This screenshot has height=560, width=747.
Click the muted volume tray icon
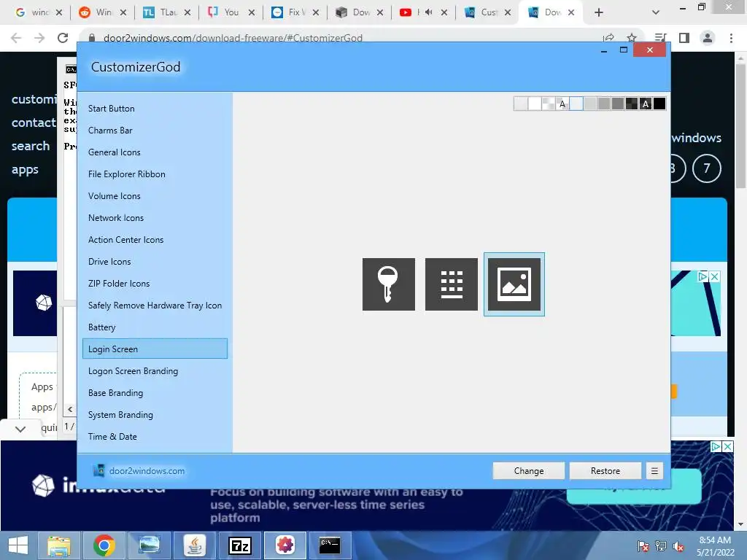point(678,546)
